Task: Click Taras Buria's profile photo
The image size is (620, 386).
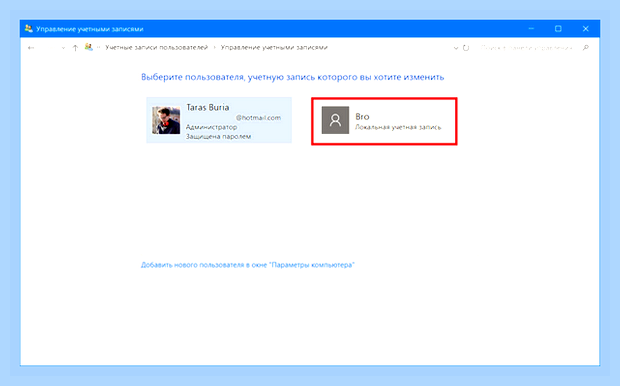Action: point(166,120)
